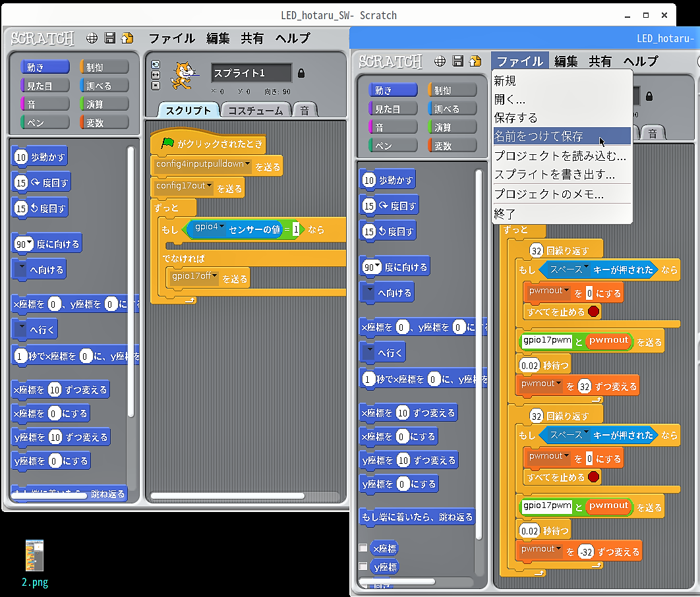Select ペン category in right window

[x=394, y=146]
